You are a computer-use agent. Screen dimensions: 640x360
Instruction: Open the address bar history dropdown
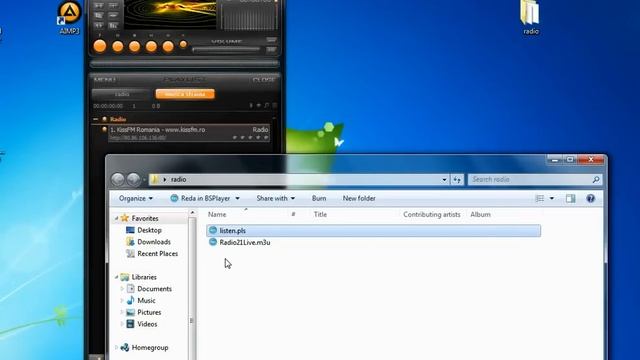pos(444,180)
